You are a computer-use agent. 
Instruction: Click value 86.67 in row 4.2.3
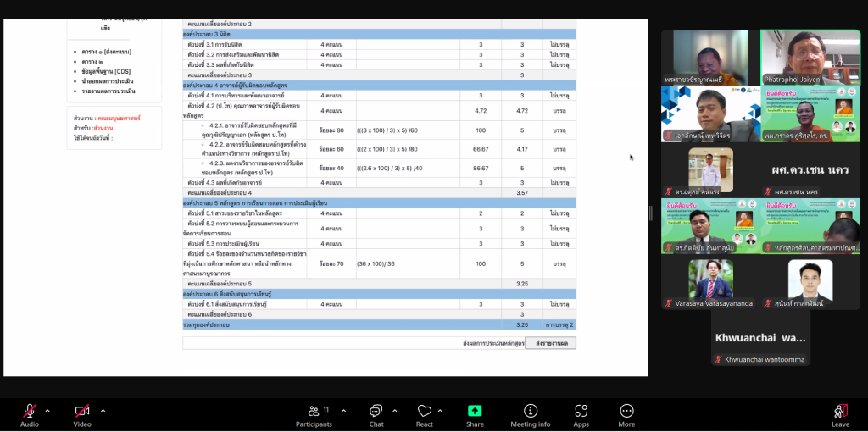click(x=481, y=169)
